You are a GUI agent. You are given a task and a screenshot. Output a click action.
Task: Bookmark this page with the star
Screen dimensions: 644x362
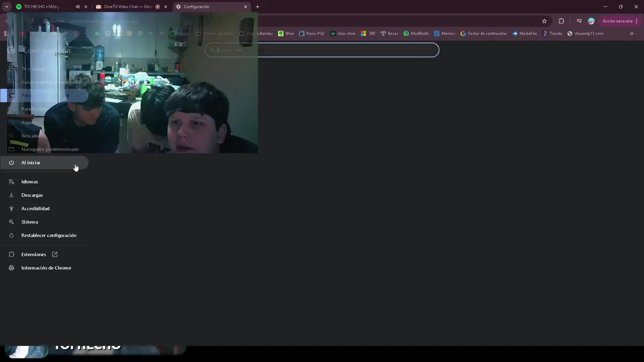coord(544,21)
